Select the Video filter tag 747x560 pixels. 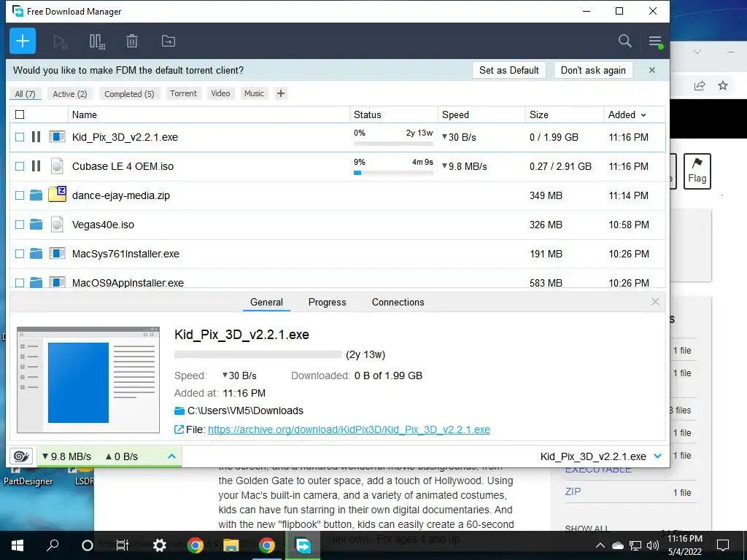pyautogui.click(x=220, y=93)
